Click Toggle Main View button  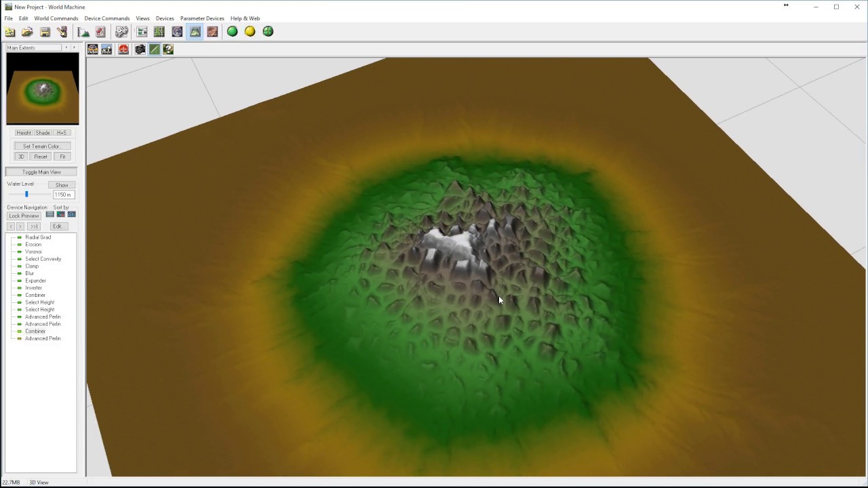(x=41, y=172)
